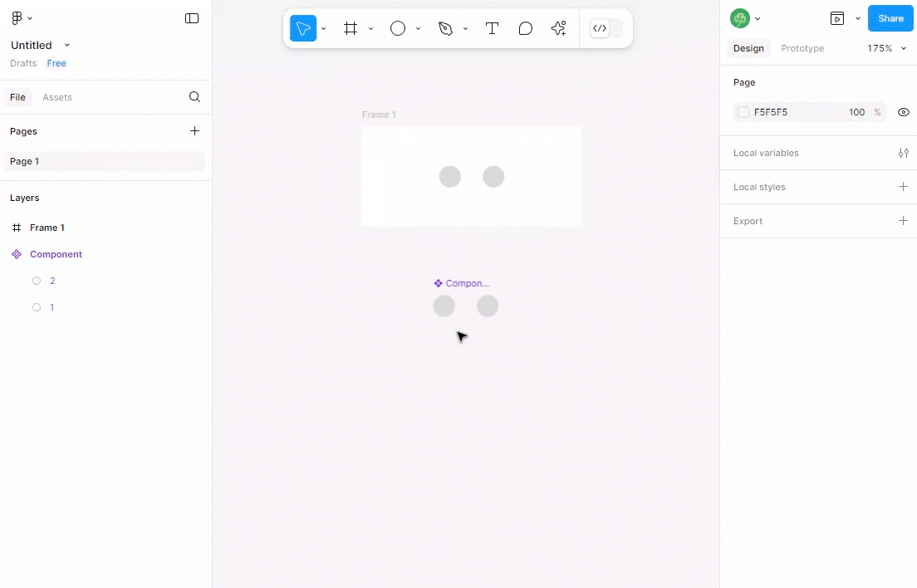Open the 175% zoom dropdown
This screenshot has height=588, width=917.
(886, 48)
